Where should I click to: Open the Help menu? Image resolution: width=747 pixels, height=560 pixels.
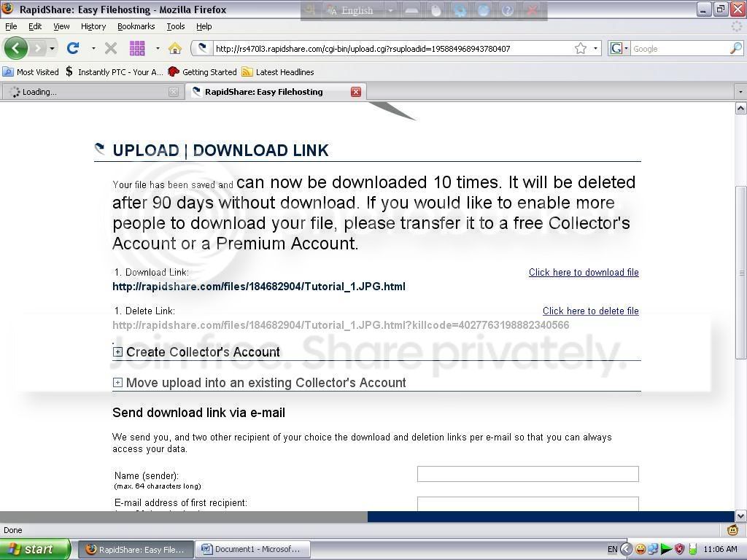[204, 26]
